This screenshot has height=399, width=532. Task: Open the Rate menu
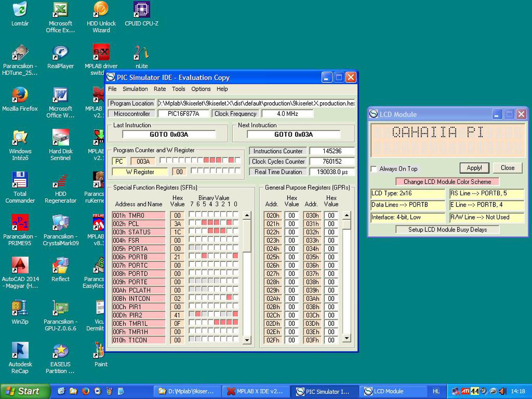160,89
